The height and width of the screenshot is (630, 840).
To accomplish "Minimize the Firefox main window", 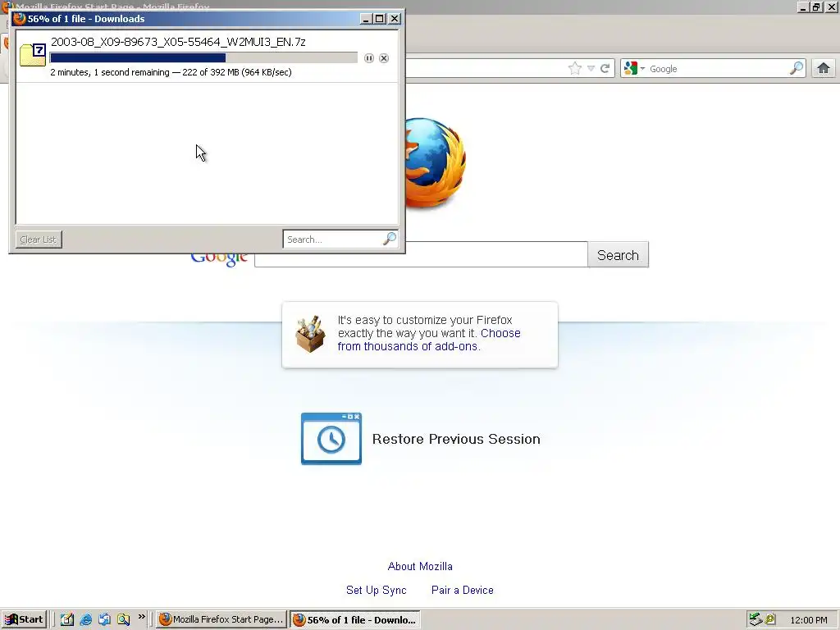I will click(x=803, y=7).
